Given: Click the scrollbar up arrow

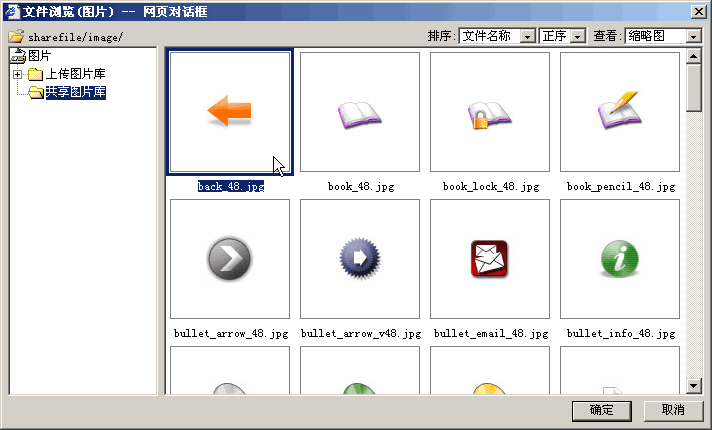Looking at the screenshot, I should (694, 56).
